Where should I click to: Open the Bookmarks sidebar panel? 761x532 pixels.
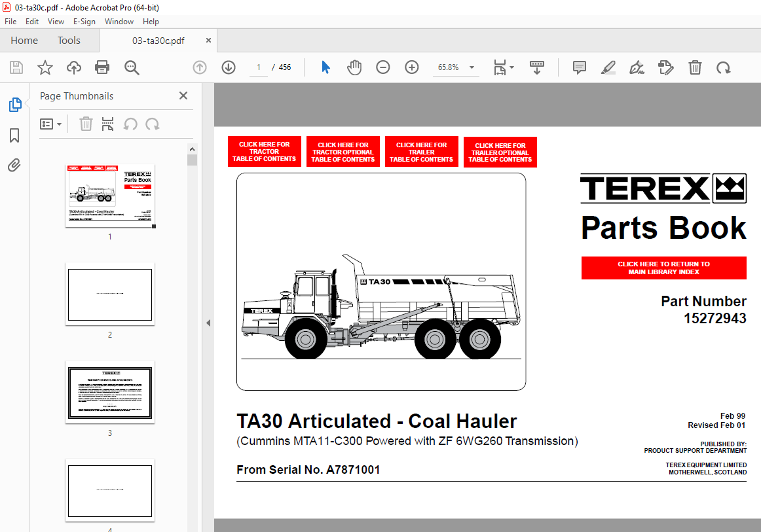tap(14, 135)
